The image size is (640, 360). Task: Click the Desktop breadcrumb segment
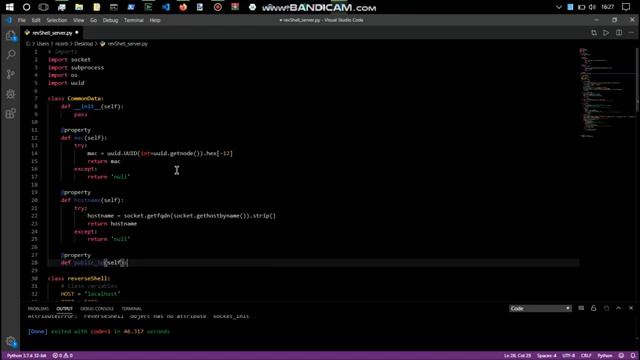[x=83, y=44]
